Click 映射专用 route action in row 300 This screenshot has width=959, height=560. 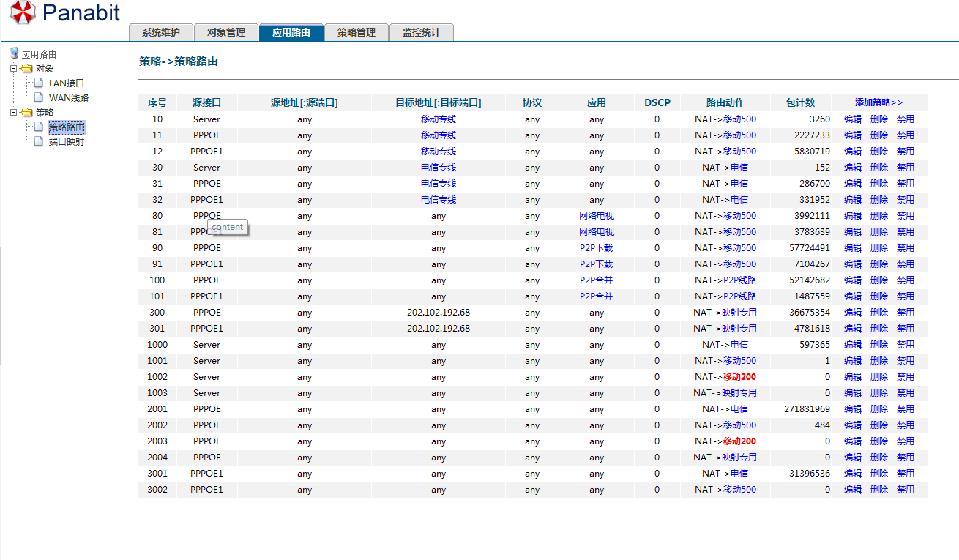pyautogui.click(x=739, y=313)
